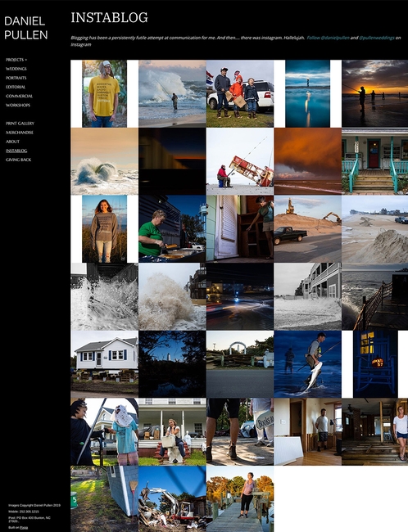Open photo of wave over wooden deck railing
This screenshot has height=532, width=408.
(375, 296)
